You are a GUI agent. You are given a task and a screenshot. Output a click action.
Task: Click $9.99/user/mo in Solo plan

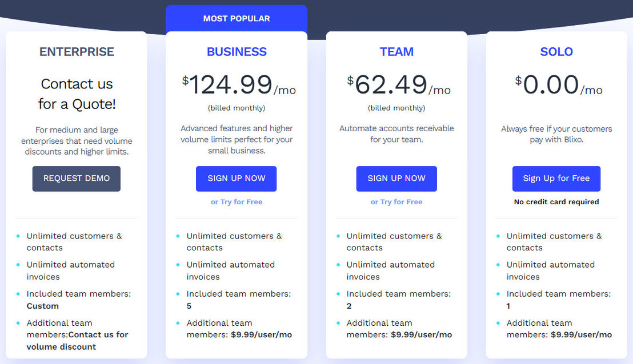[x=582, y=334]
